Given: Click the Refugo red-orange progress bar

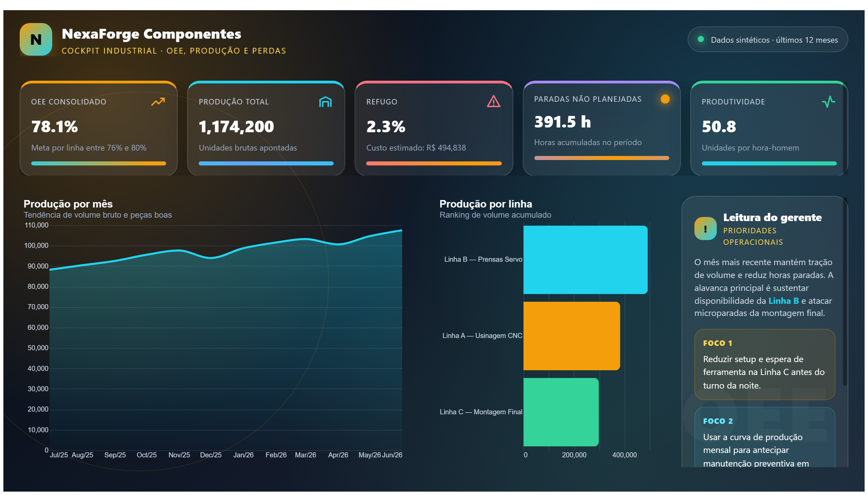Looking at the screenshot, I should click(x=434, y=163).
